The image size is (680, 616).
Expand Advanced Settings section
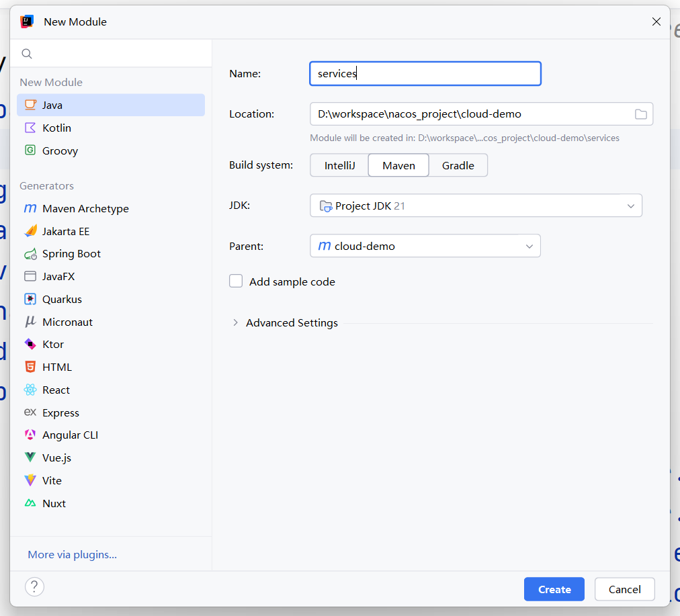point(235,322)
